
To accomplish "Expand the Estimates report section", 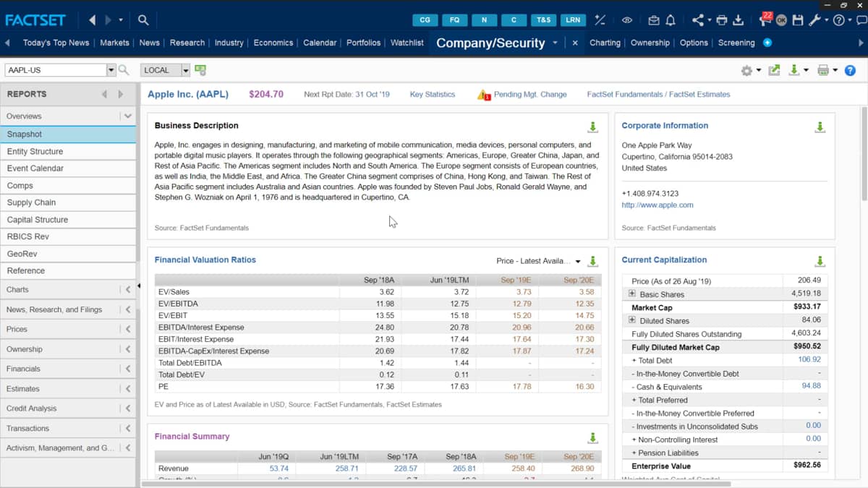I will [128, 388].
